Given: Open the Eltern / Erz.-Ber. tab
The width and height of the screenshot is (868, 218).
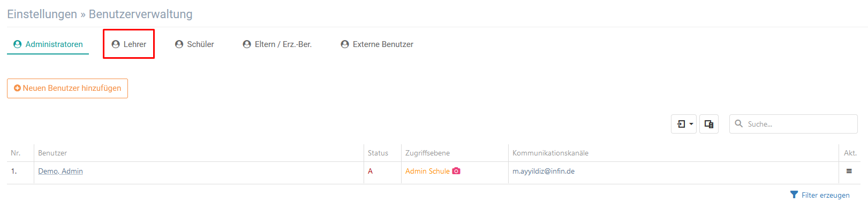Looking at the screenshot, I should pyautogui.click(x=277, y=44).
